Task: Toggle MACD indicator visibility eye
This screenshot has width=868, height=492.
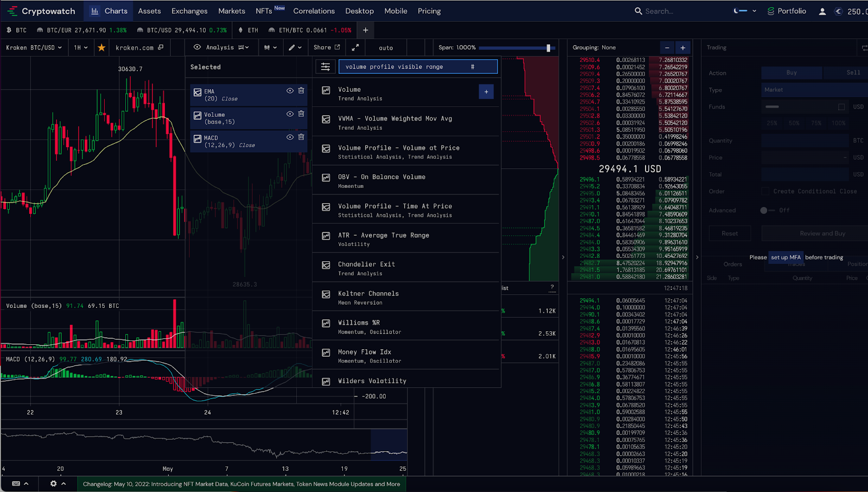Action: tap(290, 137)
